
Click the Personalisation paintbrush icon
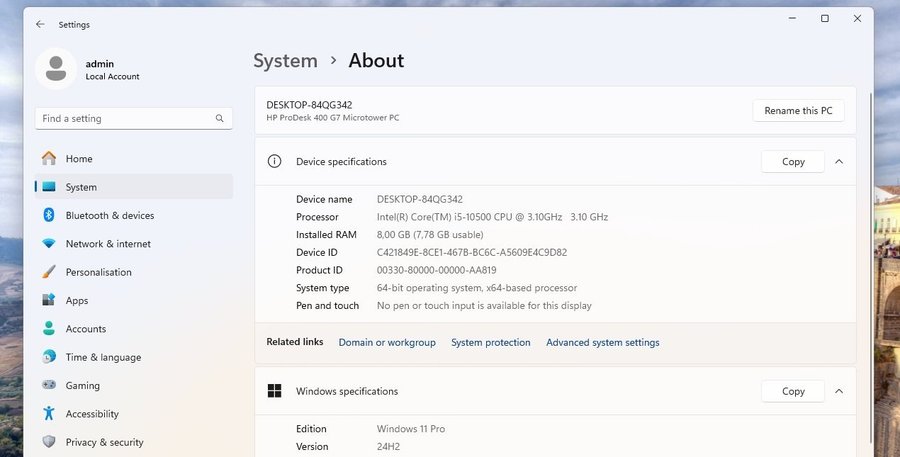(x=48, y=272)
